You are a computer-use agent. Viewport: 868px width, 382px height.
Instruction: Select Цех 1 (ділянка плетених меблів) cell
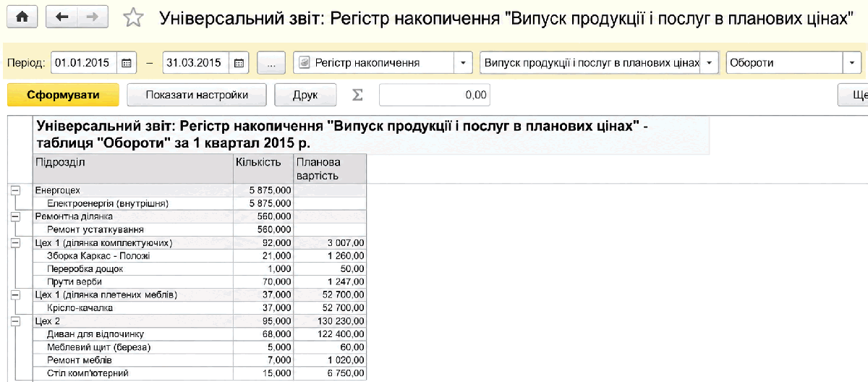(x=133, y=294)
